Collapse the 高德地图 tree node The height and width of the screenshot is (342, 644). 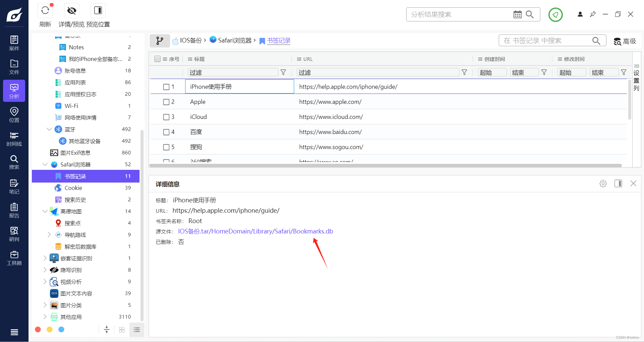(45, 211)
